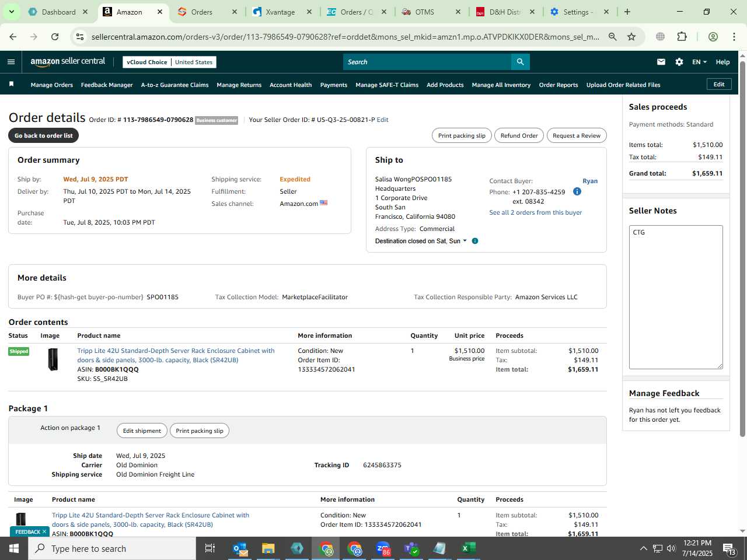Open the Tripp Lite product link in Order contents
Screen dimensions: 747x560
point(176,355)
